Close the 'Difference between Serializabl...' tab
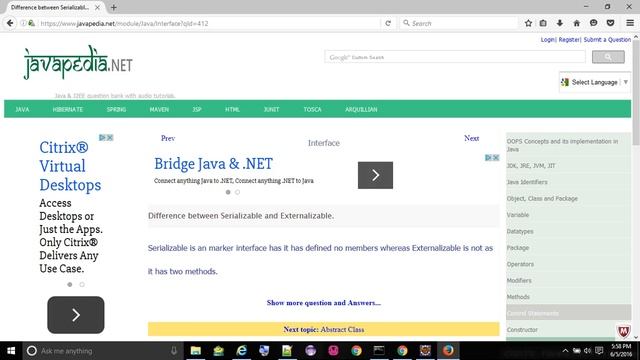 [x=97, y=7]
